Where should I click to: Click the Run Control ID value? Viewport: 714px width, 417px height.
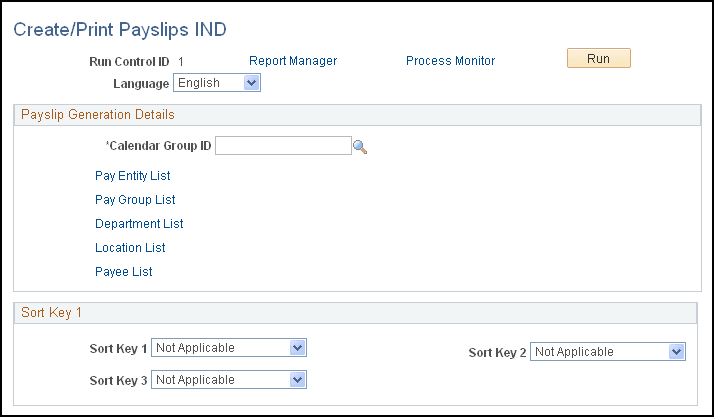tap(181, 61)
